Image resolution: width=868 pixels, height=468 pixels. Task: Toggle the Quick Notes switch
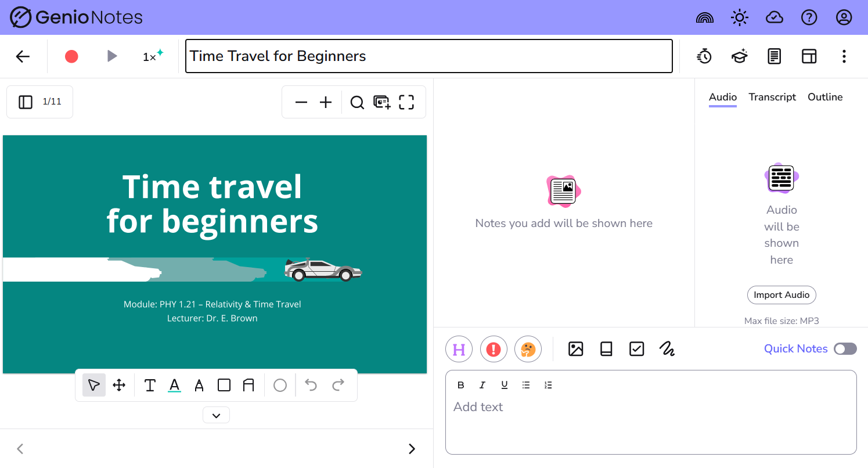[x=845, y=349]
